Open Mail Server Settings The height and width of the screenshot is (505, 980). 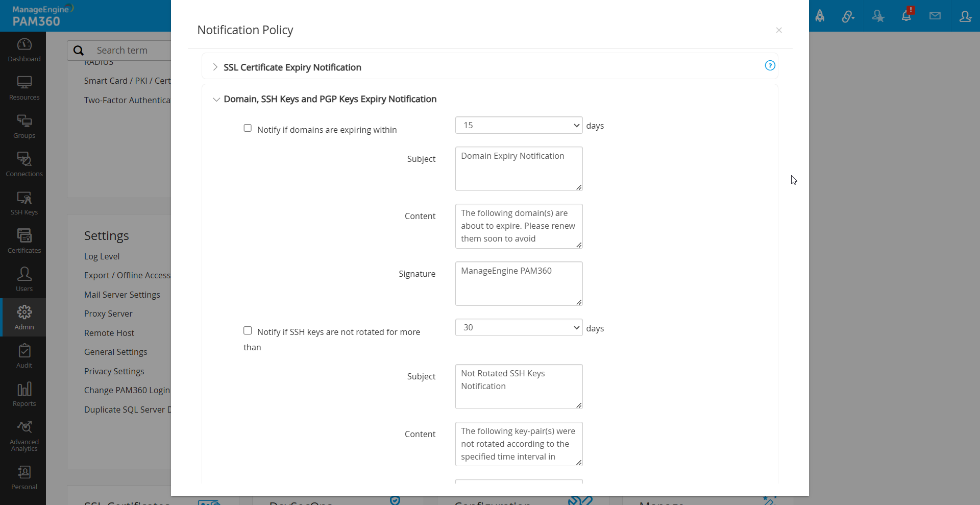(x=122, y=295)
